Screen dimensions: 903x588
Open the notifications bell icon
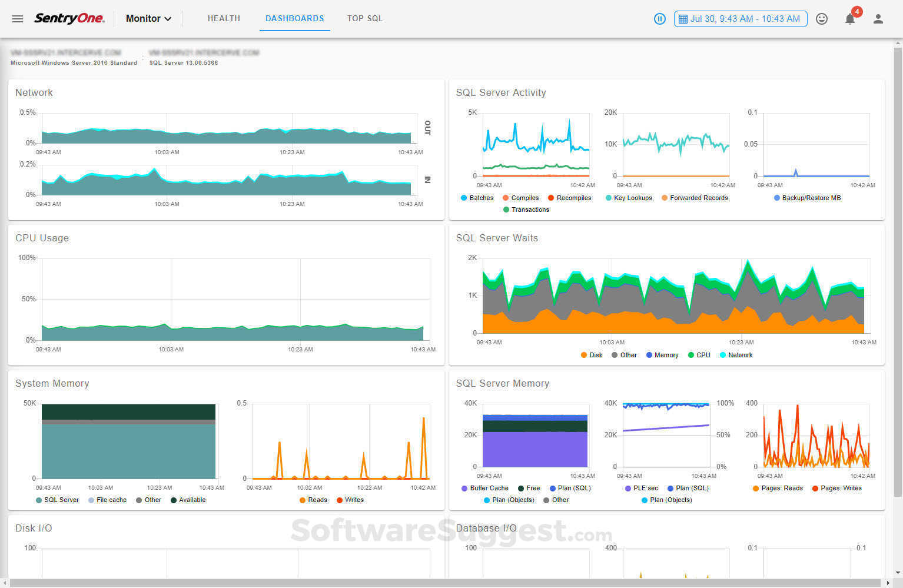(849, 19)
